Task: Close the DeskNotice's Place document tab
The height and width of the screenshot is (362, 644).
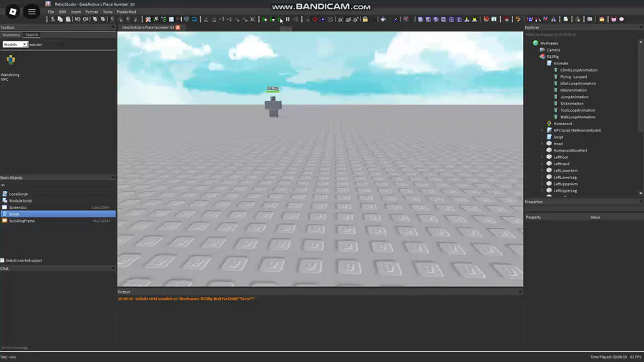Action: tap(178, 27)
